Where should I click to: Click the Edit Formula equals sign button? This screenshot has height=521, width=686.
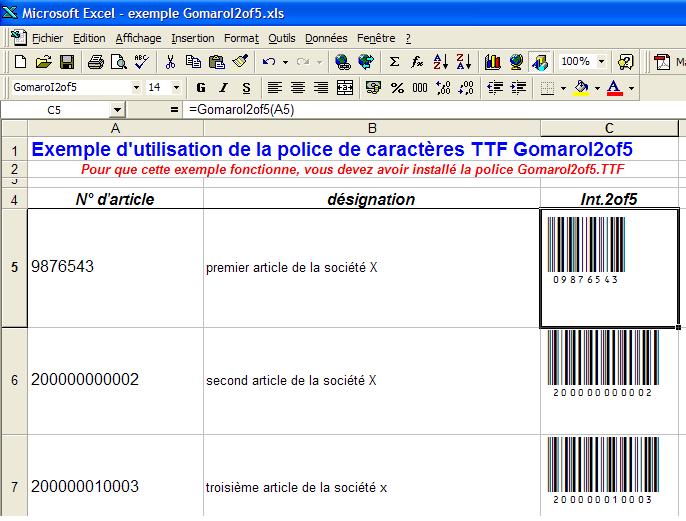click(174, 110)
